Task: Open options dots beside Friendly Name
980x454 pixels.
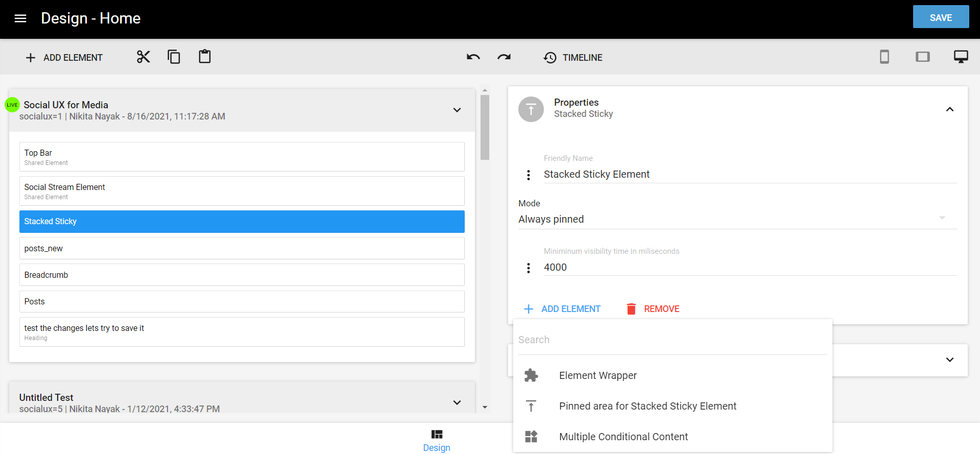Action: coord(529,175)
